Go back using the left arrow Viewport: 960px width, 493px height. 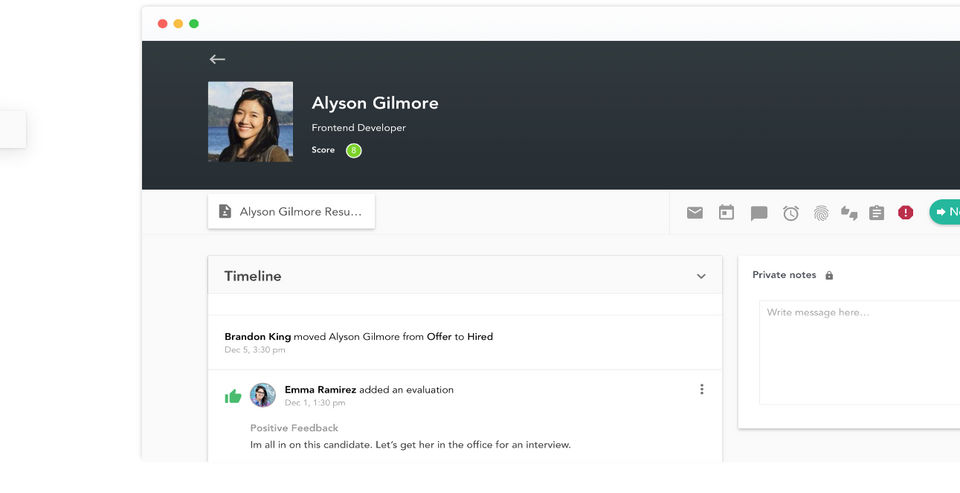(x=217, y=59)
